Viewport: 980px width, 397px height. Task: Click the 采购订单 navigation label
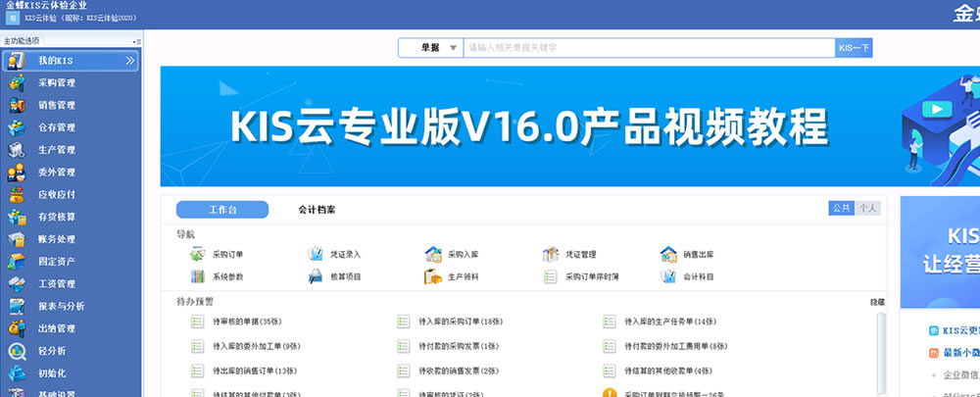(x=227, y=255)
